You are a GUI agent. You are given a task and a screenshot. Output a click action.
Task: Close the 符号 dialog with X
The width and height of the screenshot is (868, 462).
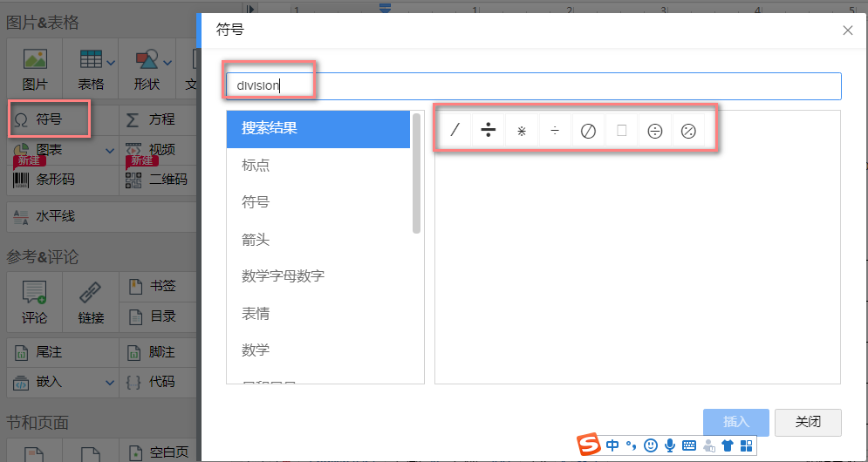click(848, 31)
